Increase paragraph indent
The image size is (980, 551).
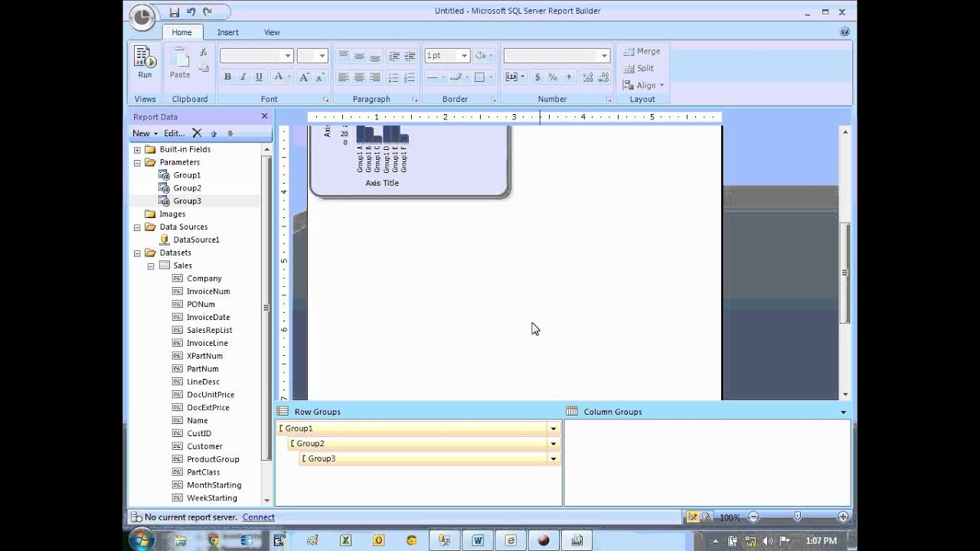(410, 56)
